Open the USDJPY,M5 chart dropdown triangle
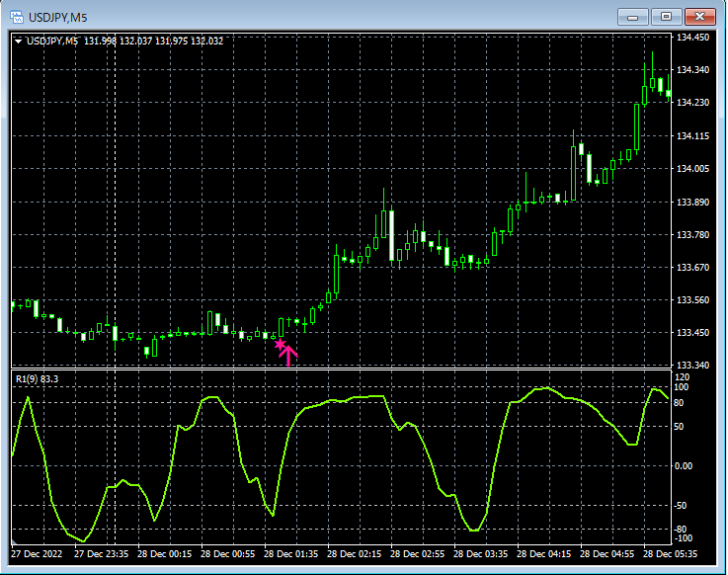Image resolution: width=728 pixels, height=575 pixels. [x=18, y=41]
